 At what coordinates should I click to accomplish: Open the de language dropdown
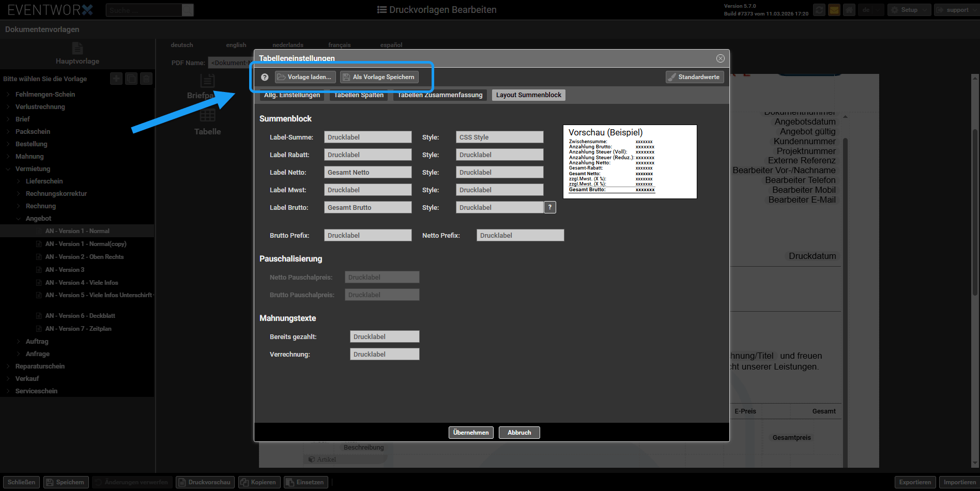pos(870,10)
